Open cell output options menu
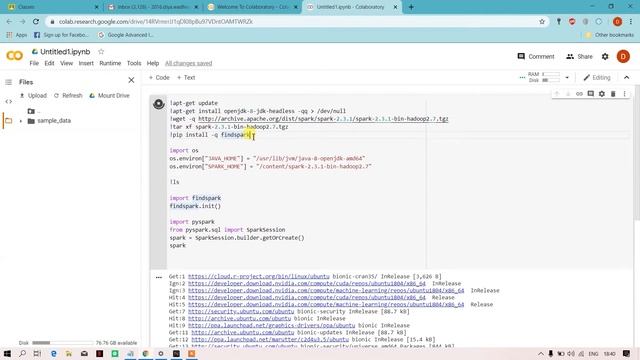 point(159,278)
